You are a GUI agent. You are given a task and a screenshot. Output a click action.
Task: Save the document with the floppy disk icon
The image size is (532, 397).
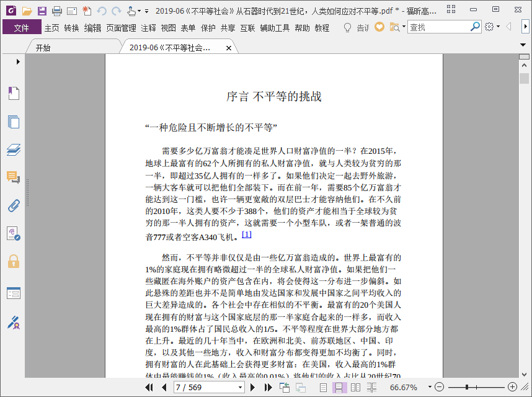pyautogui.click(x=42, y=11)
